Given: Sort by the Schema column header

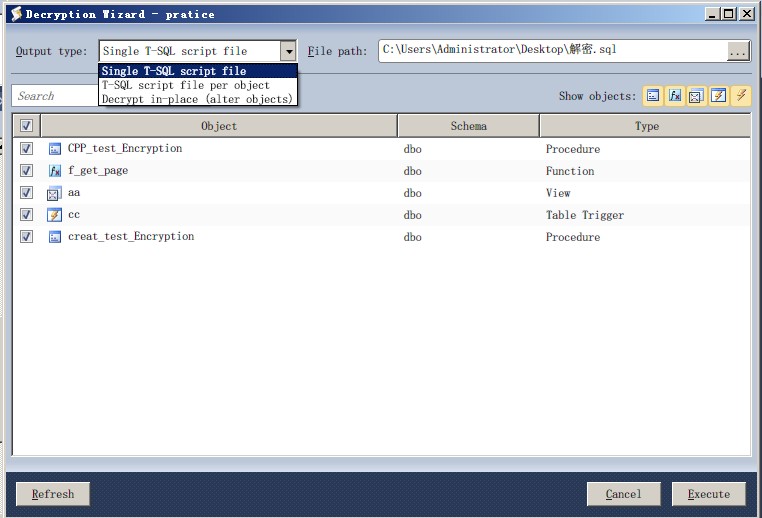Looking at the screenshot, I should tap(468, 126).
